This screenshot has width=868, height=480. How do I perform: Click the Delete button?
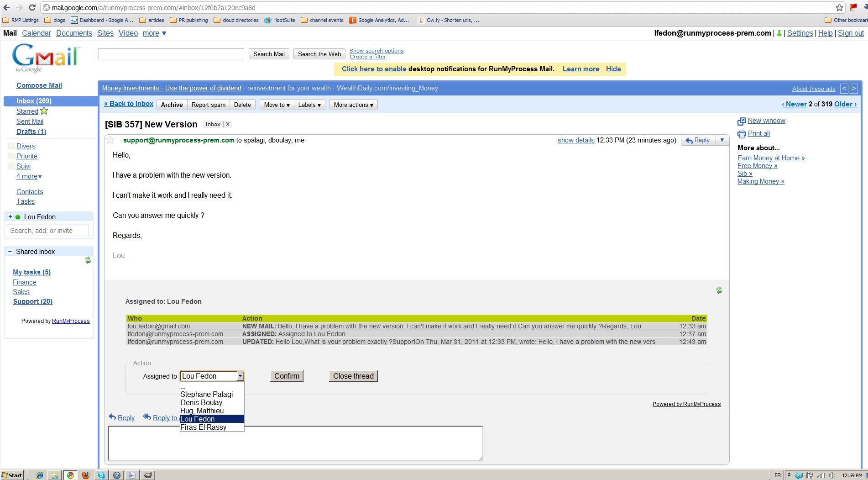pyautogui.click(x=242, y=105)
